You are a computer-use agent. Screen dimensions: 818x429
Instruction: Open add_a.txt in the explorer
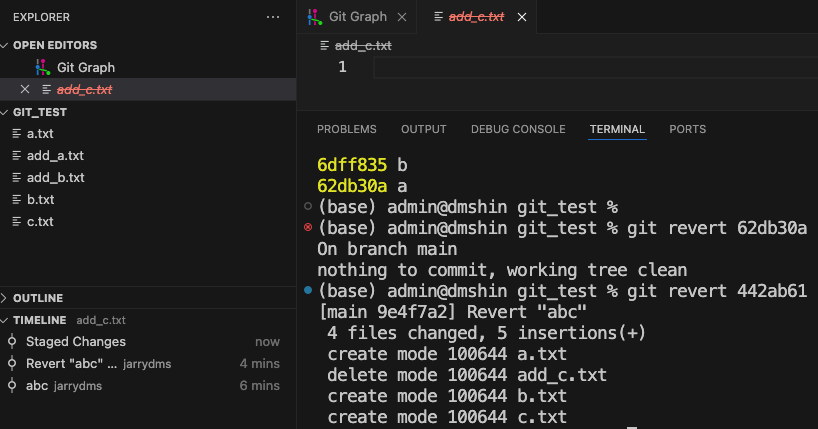coord(148,156)
